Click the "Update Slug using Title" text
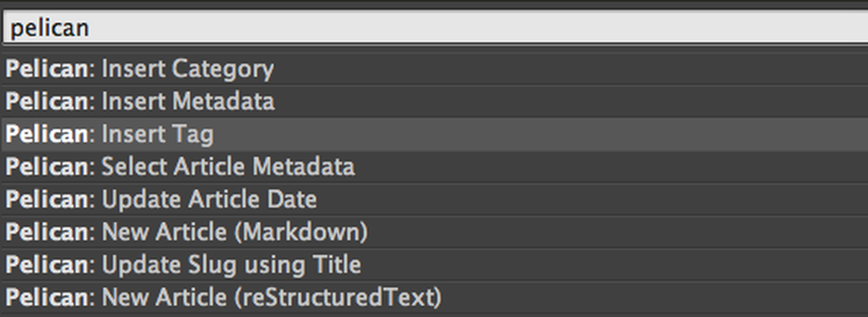This screenshot has height=317, width=868. click(231, 265)
